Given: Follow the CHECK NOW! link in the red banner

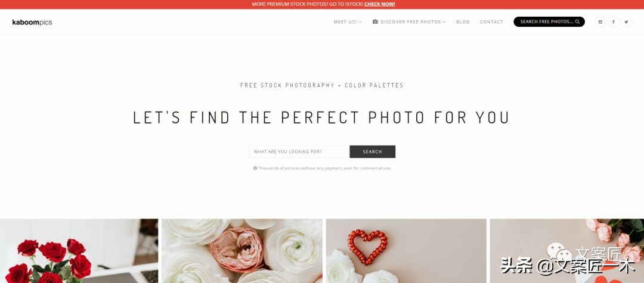Looking at the screenshot, I should click(379, 4).
